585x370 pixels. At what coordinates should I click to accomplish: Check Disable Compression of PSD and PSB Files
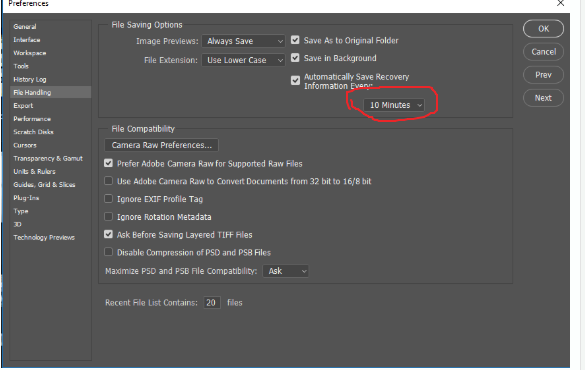[108, 252]
